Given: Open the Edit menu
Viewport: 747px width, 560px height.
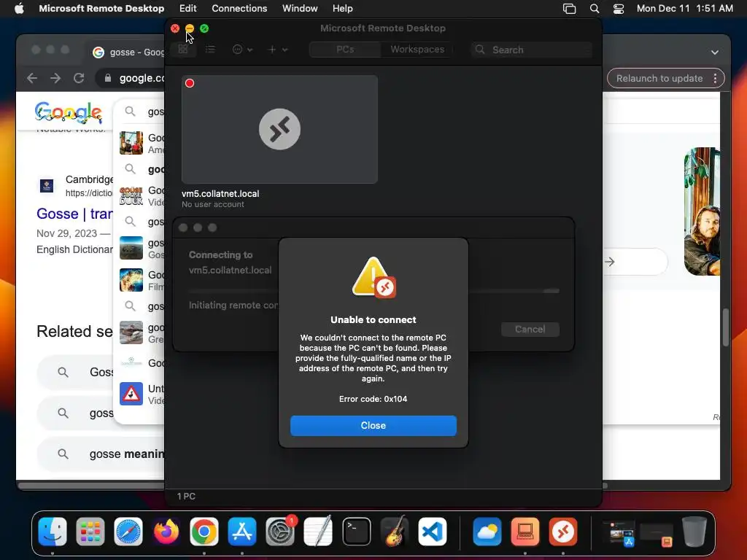Looking at the screenshot, I should tap(187, 8).
